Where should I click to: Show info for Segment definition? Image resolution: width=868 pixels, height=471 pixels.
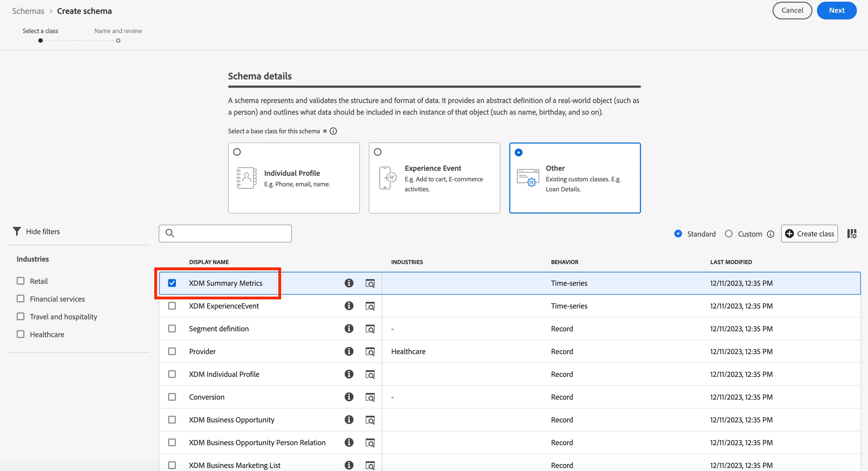[x=349, y=328]
